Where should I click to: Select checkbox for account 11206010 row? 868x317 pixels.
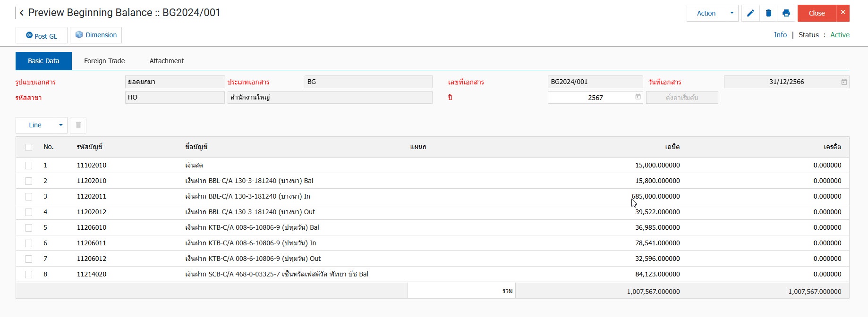tap(29, 228)
